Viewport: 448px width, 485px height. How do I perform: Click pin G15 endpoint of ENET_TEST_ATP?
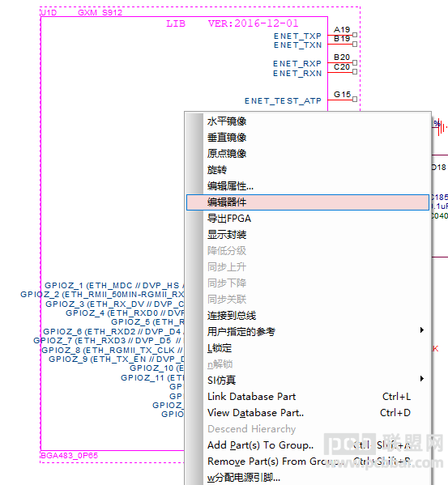[x=355, y=100]
